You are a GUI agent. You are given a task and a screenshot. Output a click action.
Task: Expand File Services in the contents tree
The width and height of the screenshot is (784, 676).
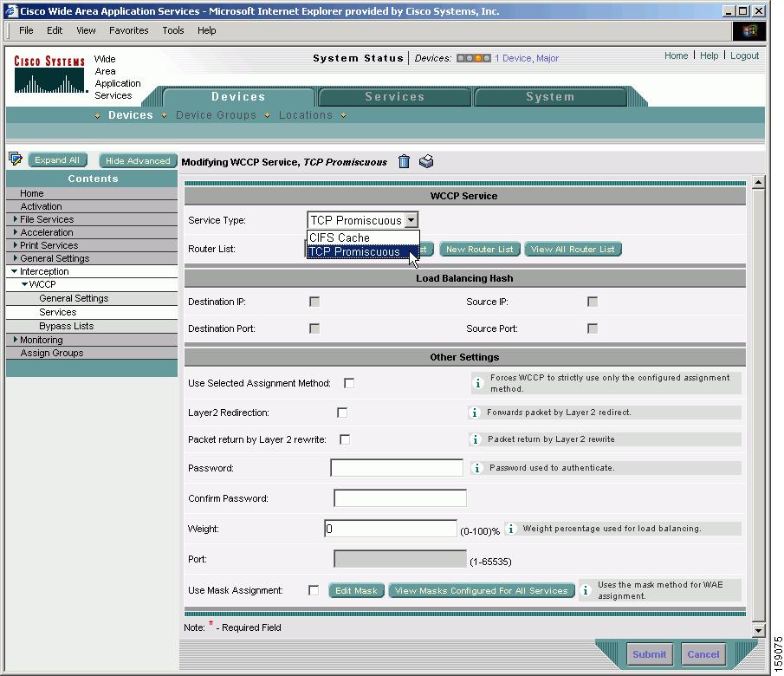(x=16, y=219)
